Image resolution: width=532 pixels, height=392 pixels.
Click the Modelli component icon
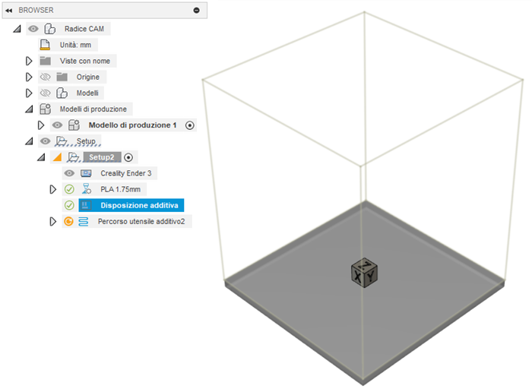[62, 93]
